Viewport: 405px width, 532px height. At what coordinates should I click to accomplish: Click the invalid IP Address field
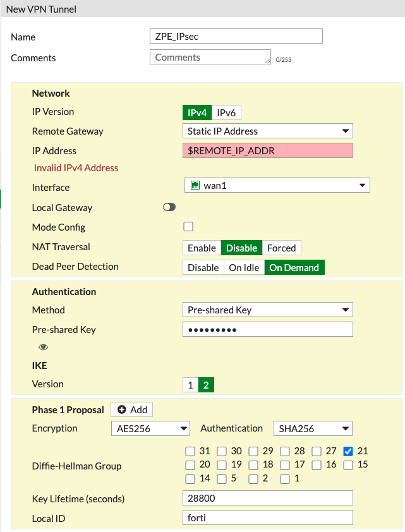coord(267,150)
